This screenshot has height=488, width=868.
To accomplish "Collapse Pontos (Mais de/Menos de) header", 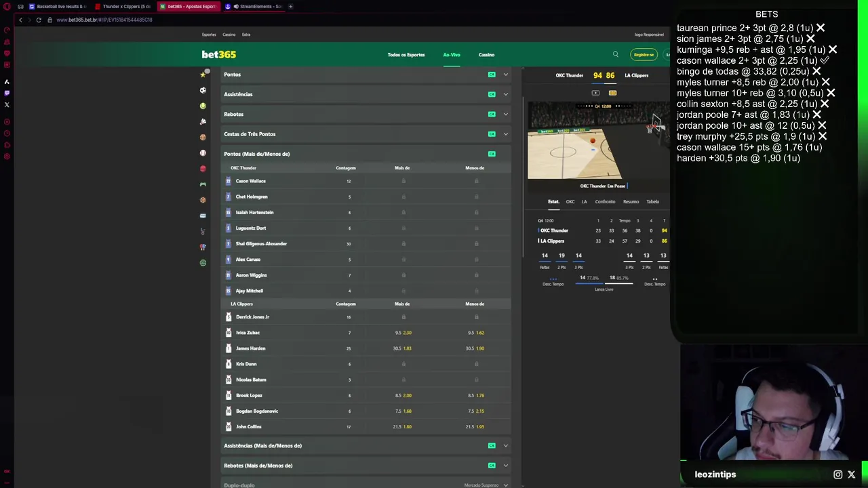I will 366,154.
